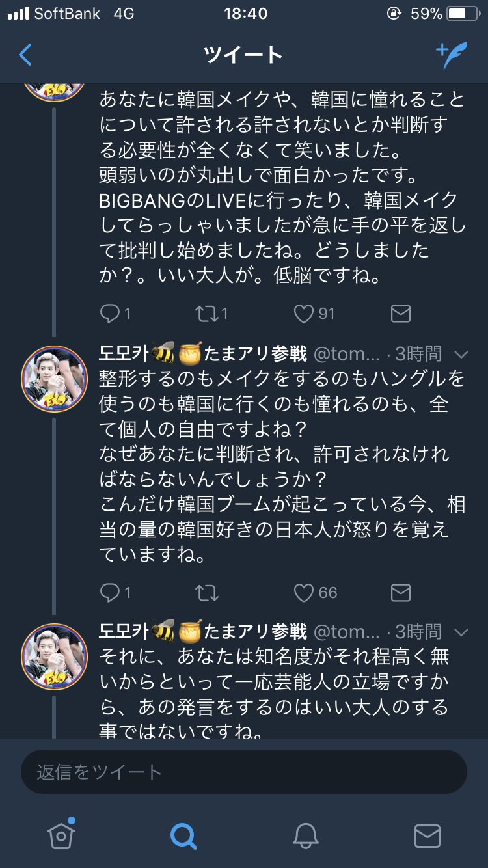Tap the retweet icon on the middle tweet
The height and width of the screenshot is (868, 488).
pos(208,592)
